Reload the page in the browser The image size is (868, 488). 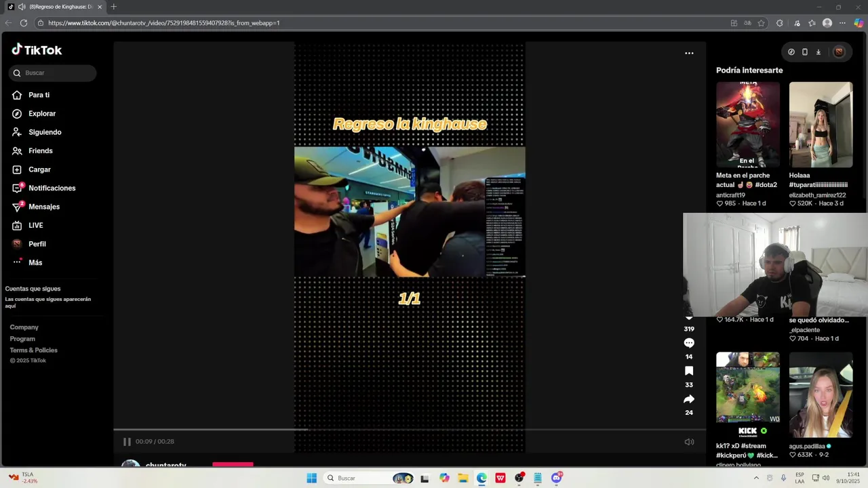[x=24, y=23]
